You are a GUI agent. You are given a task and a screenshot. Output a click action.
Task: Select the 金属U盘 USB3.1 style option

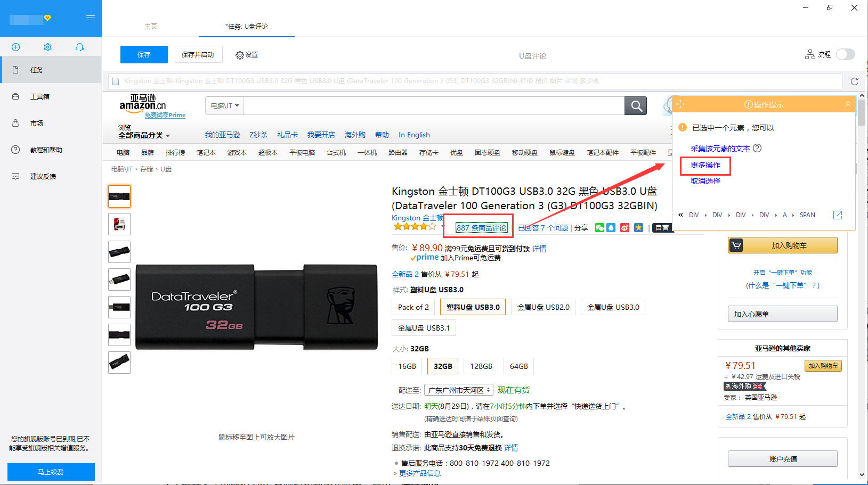[x=424, y=328]
